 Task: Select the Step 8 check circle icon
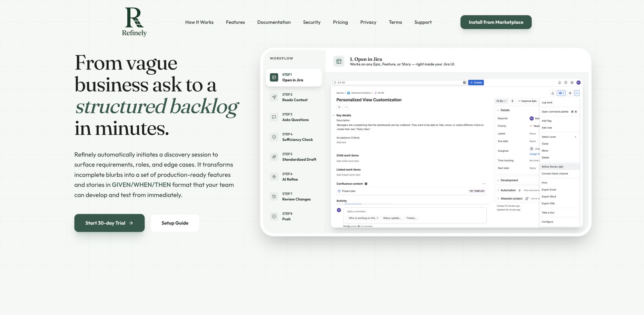[x=274, y=217]
